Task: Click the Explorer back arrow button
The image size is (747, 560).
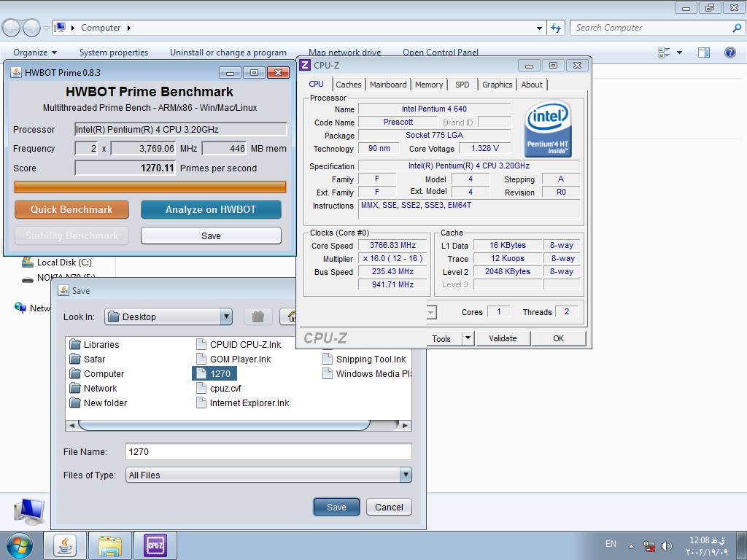Action: click(11, 28)
